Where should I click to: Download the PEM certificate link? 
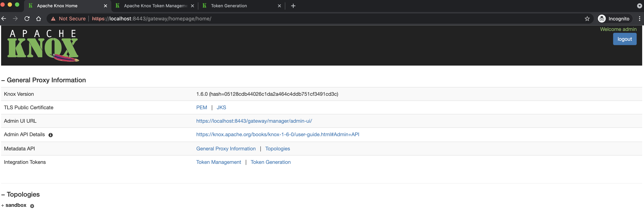202,108
